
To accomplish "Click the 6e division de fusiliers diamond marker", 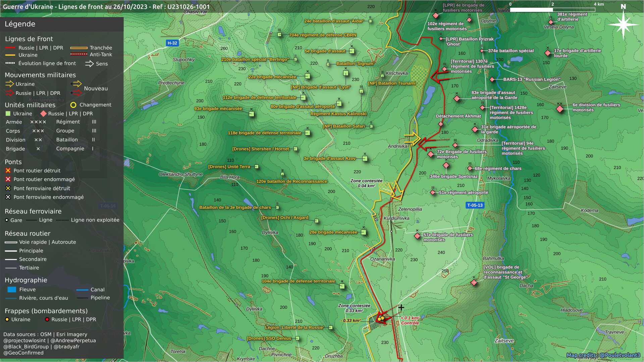I will 559,109.
